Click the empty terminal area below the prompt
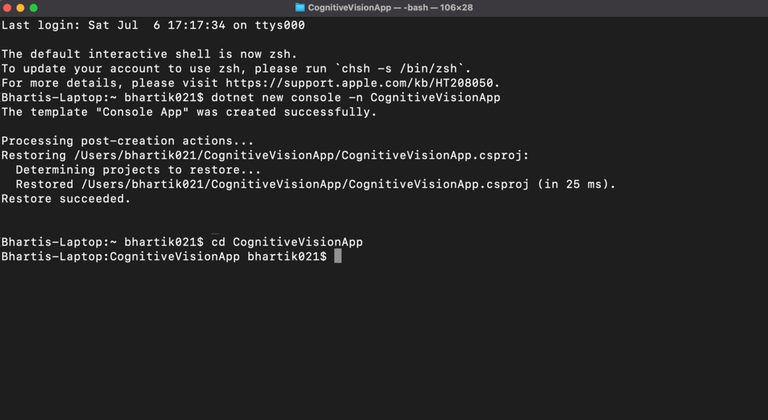The image size is (768, 420). click(x=384, y=343)
